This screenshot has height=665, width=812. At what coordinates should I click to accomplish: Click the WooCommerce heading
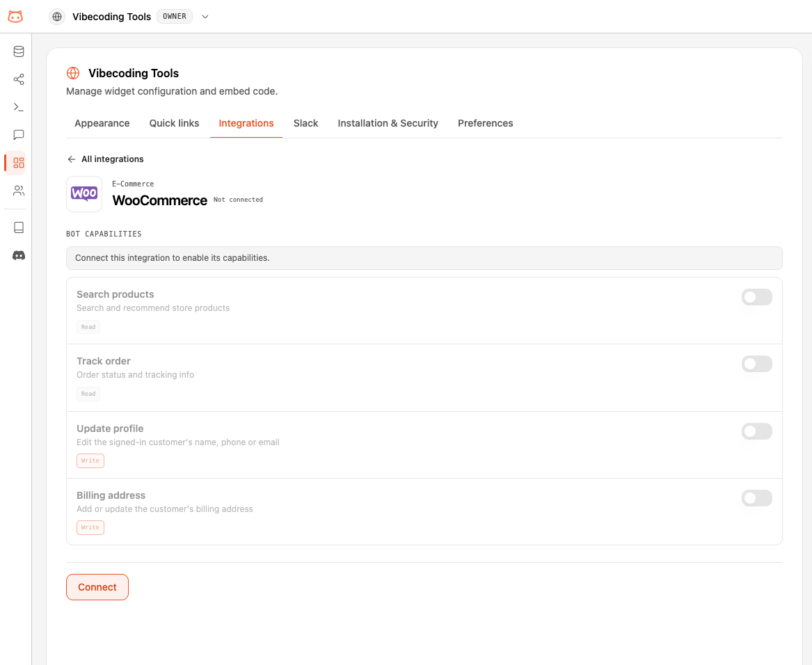[159, 200]
